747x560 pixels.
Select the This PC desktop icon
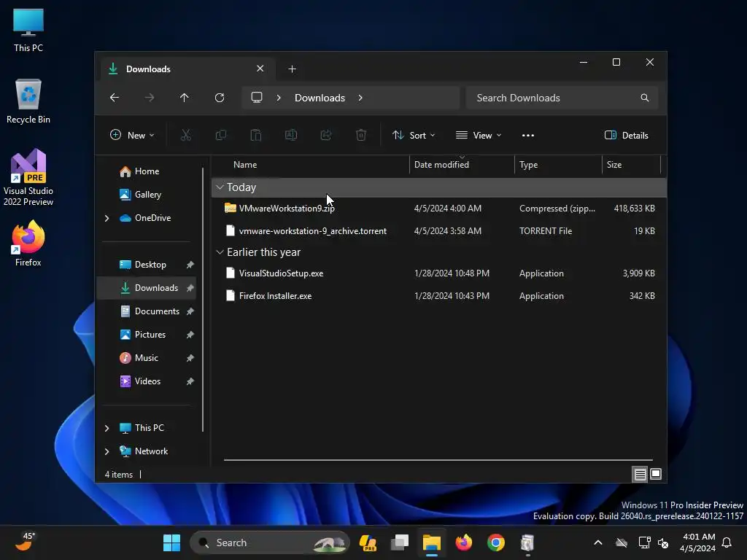click(28, 30)
